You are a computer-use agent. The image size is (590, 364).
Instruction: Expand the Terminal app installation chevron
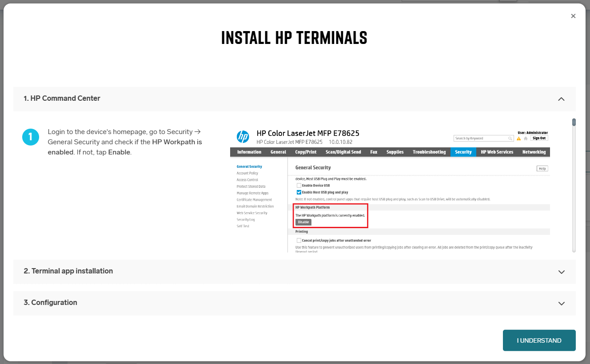pyautogui.click(x=561, y=272)
